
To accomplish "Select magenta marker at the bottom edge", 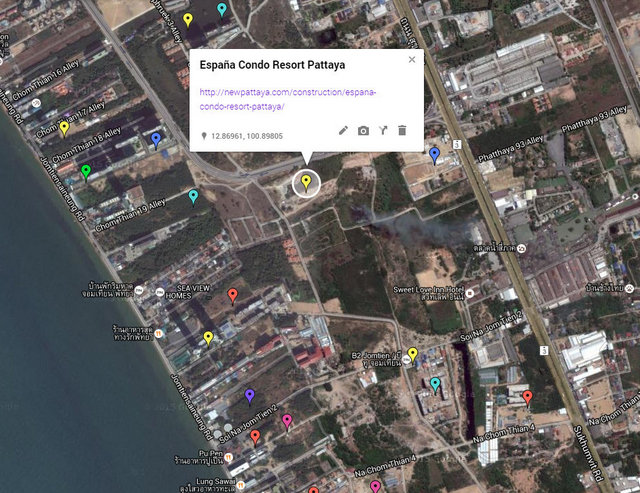I will pyautogui.click(x=375, y=486).
